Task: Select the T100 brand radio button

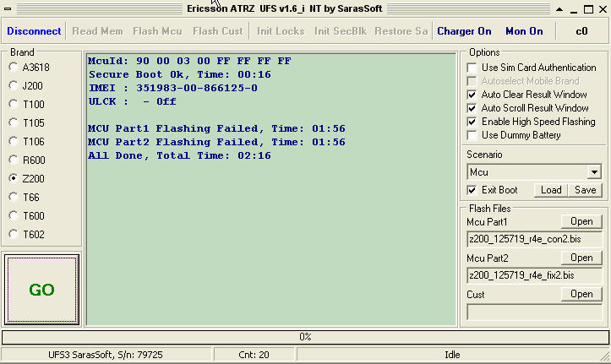Action: pos(14,104)
